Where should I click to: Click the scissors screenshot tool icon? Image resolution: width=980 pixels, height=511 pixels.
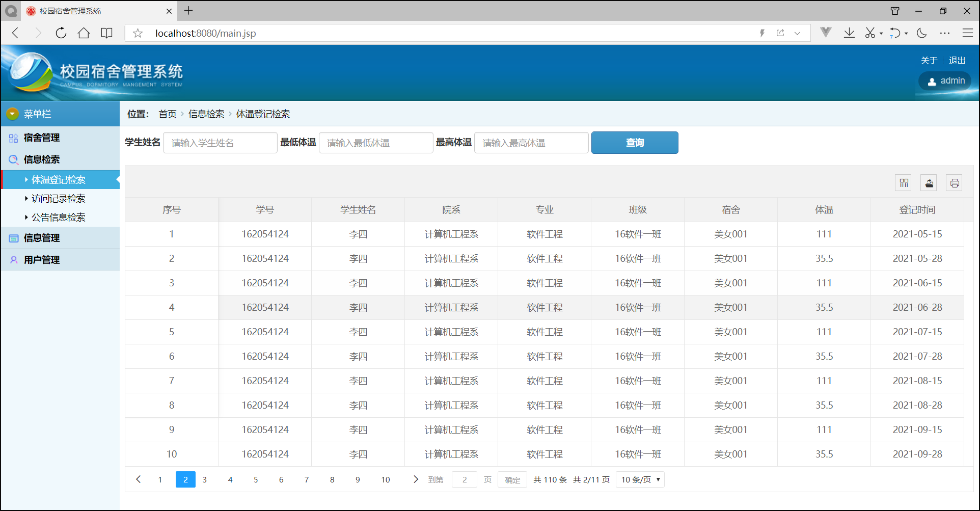[870, 33]
